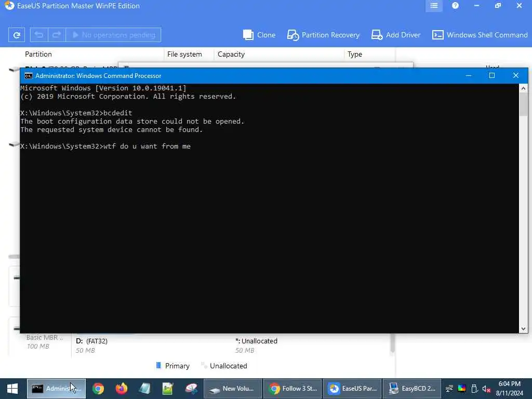Minimize the EaseUS Partition Master window
The image size is (532, 399).
477,6
